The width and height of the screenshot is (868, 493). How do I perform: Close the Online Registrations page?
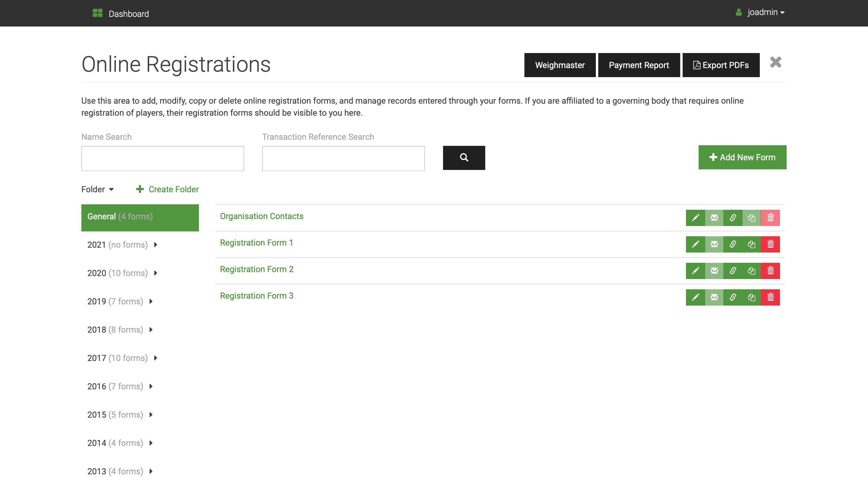[775, 62]
